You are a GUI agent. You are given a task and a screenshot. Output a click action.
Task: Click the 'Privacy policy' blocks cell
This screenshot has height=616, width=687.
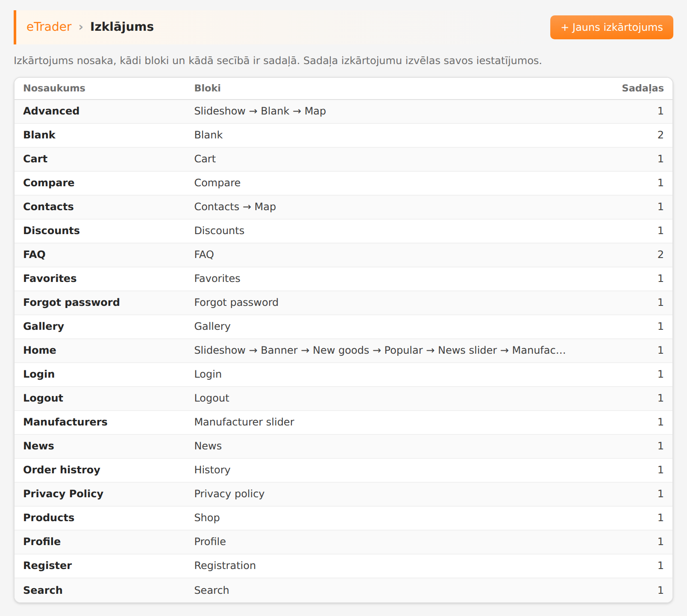click(x=229, y=494)
